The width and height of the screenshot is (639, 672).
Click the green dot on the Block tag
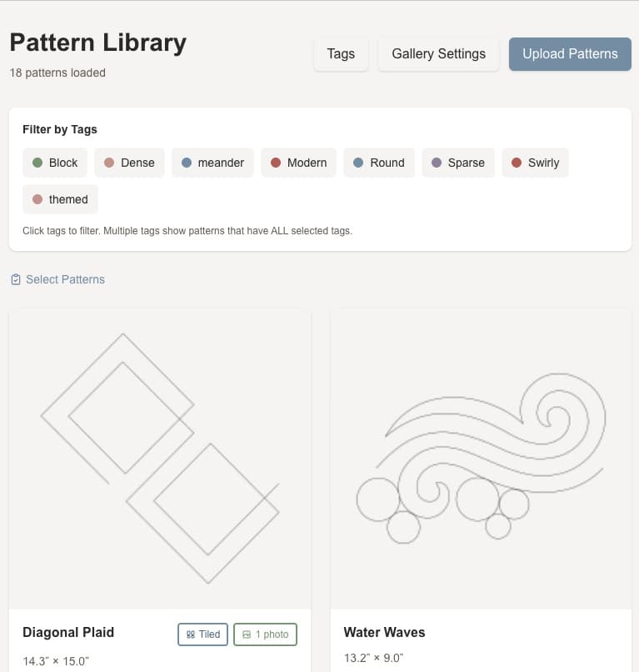[37, 163]
